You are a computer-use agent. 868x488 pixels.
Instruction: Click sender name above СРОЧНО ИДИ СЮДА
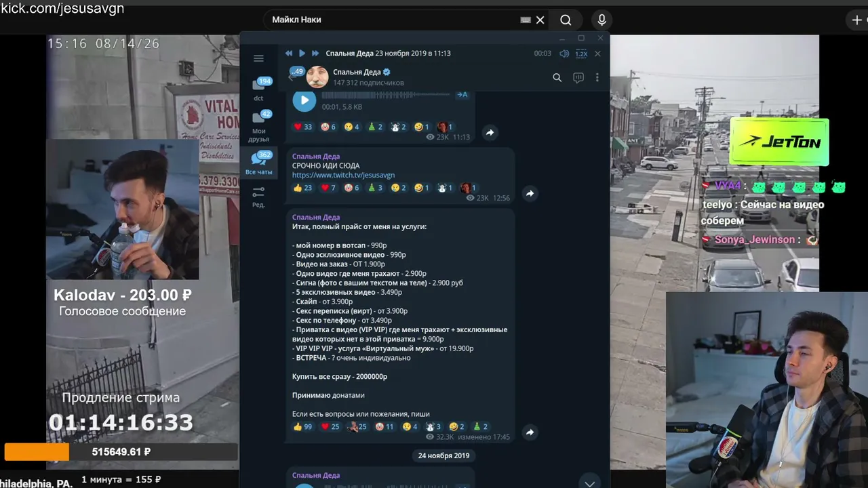coord(316,157)
